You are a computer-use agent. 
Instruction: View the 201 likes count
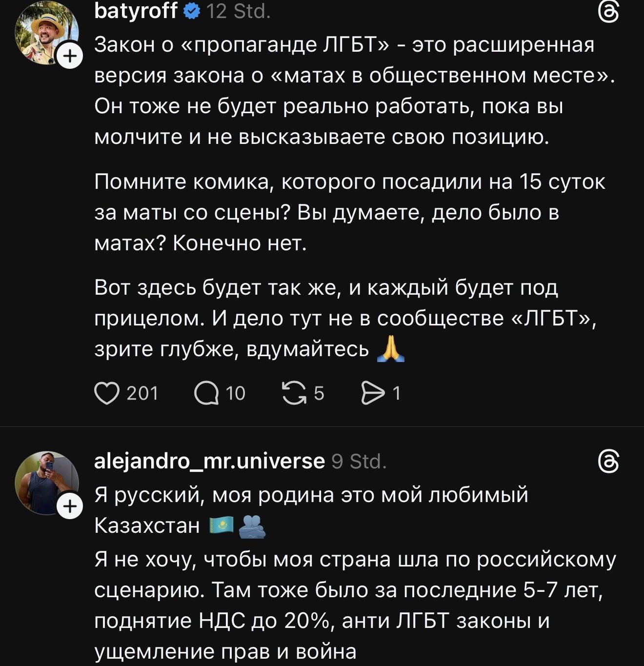click(x=142, y=393)
